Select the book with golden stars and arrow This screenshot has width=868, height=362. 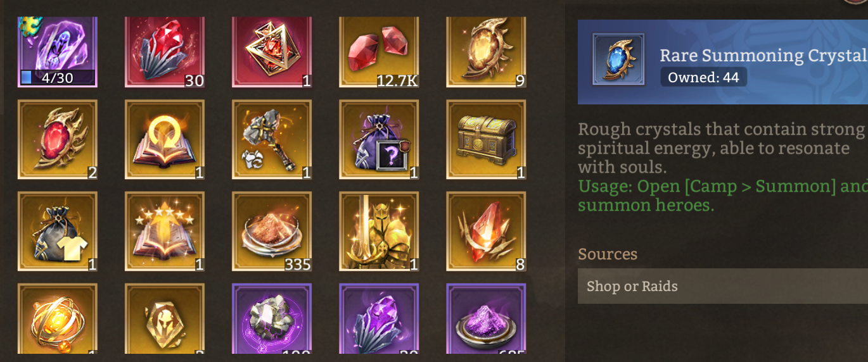coord(165,232)
